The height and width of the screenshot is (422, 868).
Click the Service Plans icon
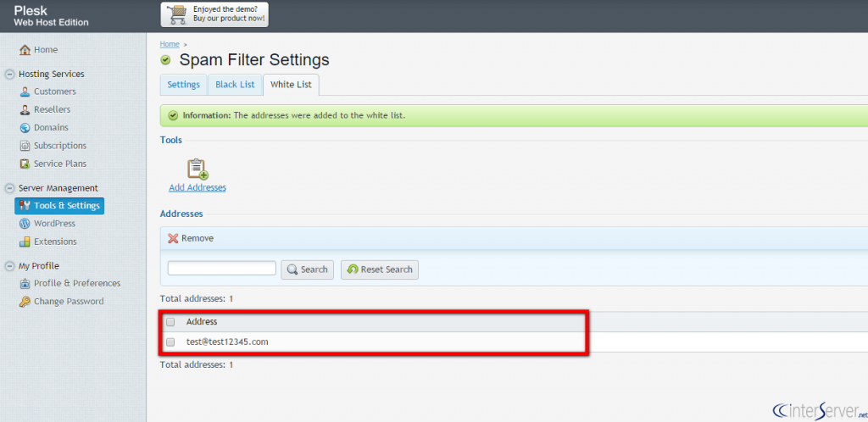click(25, 164)
